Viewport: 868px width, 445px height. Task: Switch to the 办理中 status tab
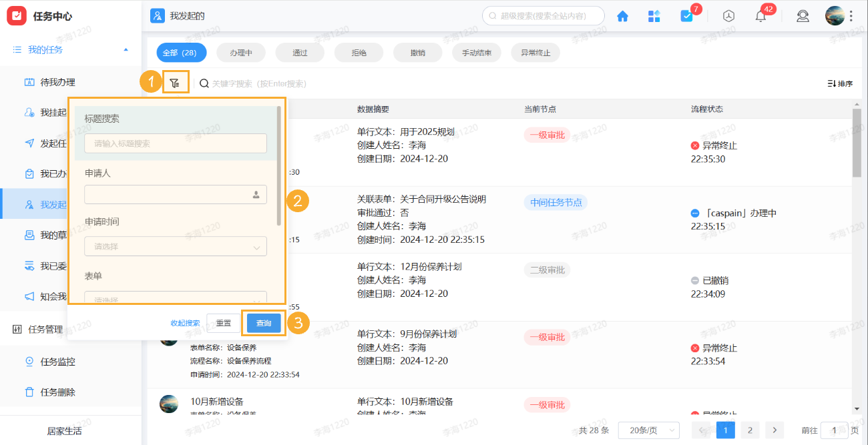240,51
